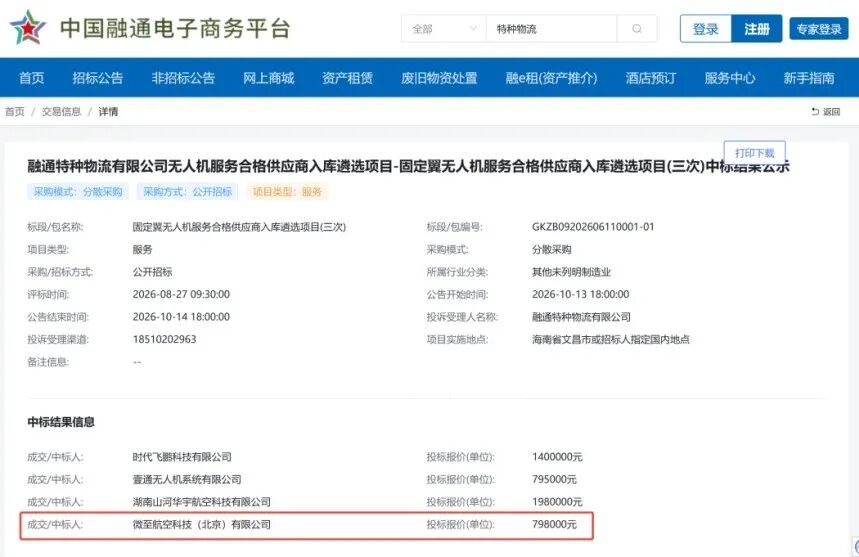Click the 海南省文昌市 project location value
Image resolution: width=859 pixels, height=557 pixels.
[x=610, y=339]
